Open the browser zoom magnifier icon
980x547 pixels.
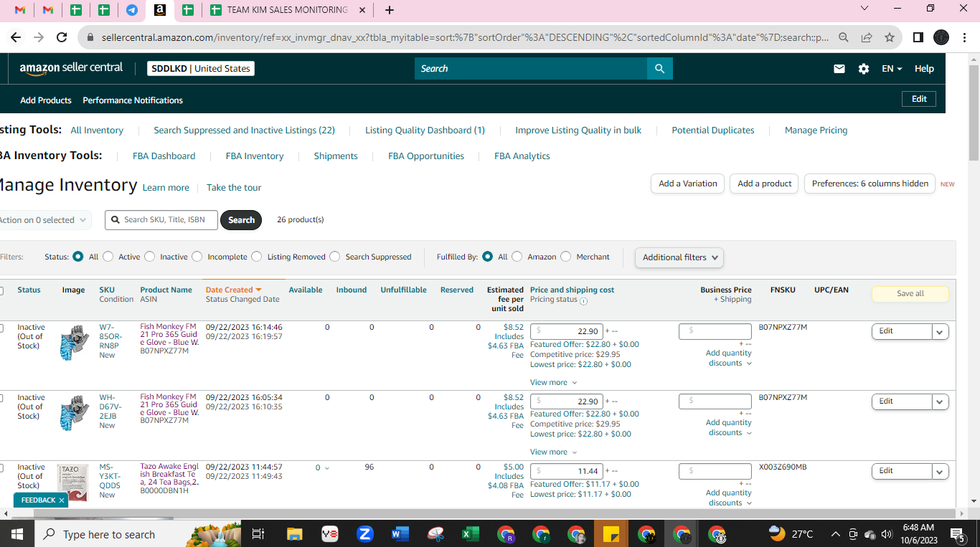(844, 37)
